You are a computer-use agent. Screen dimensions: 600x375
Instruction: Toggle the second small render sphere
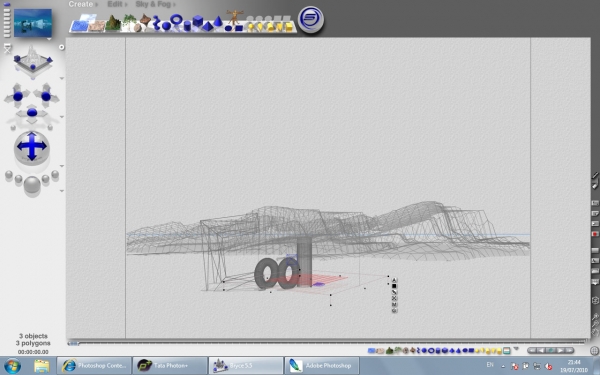(x=18, y=179)
